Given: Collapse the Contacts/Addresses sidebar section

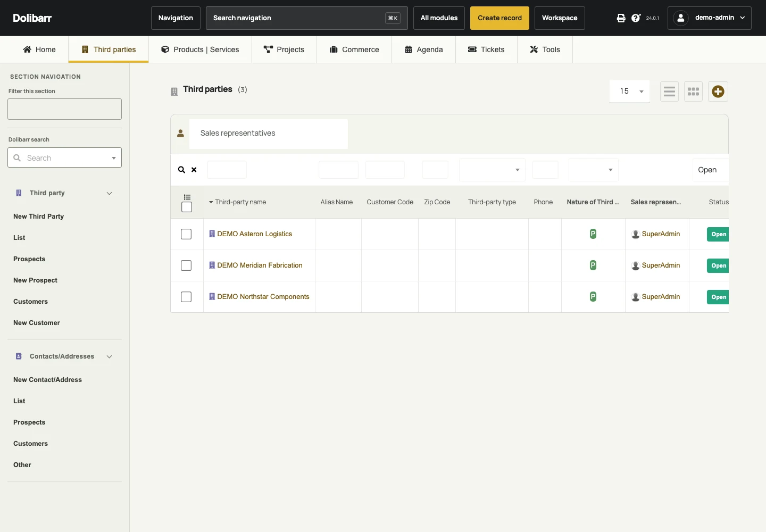Looking at the screenshot, I should coord(109,356).
